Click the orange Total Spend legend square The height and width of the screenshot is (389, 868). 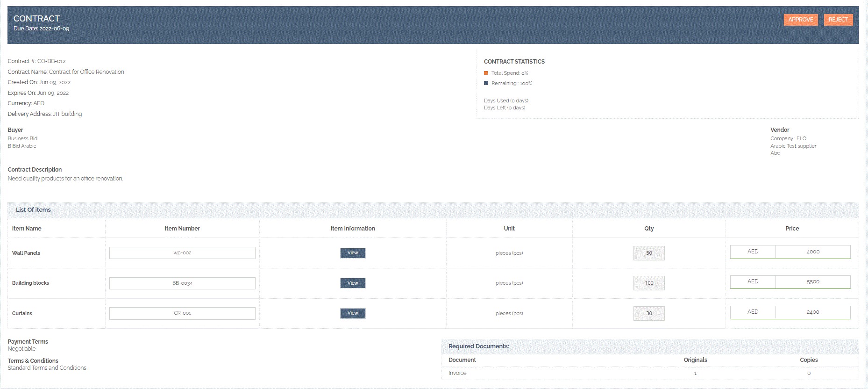tap(486, 73)
